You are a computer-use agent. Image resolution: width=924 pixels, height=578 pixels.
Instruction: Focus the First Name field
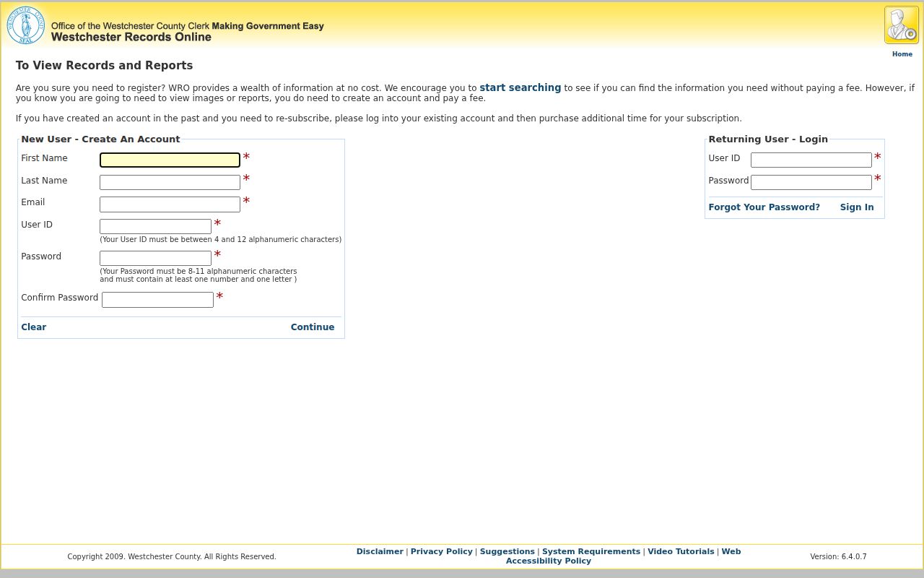(x=170, y=160)
